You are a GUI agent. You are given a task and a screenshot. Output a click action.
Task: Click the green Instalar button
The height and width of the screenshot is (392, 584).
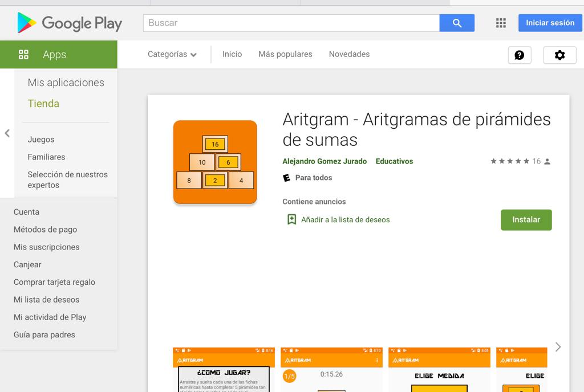pos(526,220)
